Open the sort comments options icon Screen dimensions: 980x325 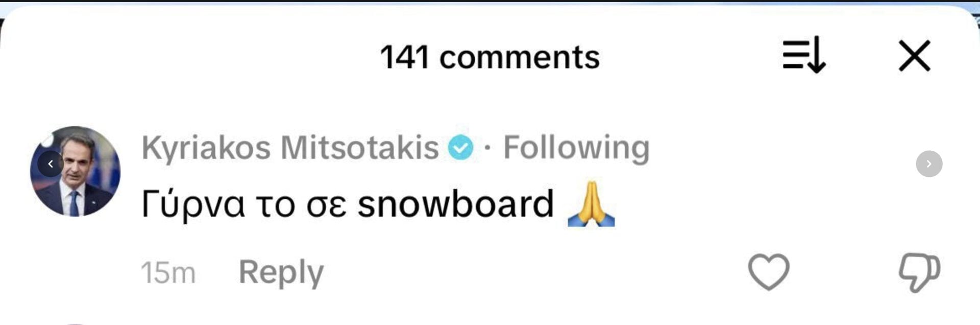pos(804,55)
